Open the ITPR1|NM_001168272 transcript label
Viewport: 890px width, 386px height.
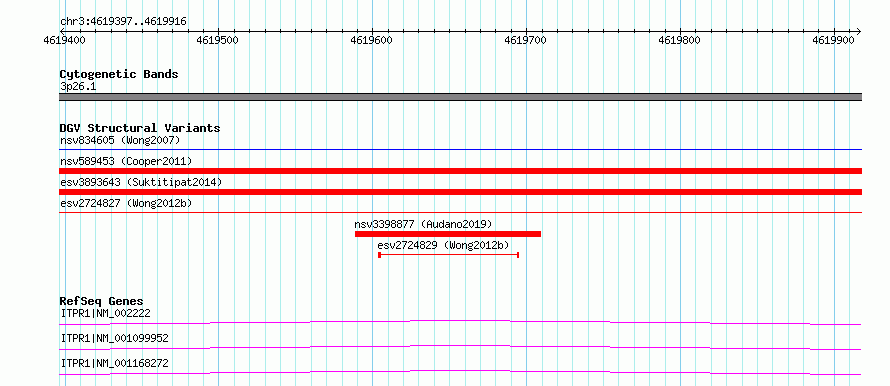[114, 363]
